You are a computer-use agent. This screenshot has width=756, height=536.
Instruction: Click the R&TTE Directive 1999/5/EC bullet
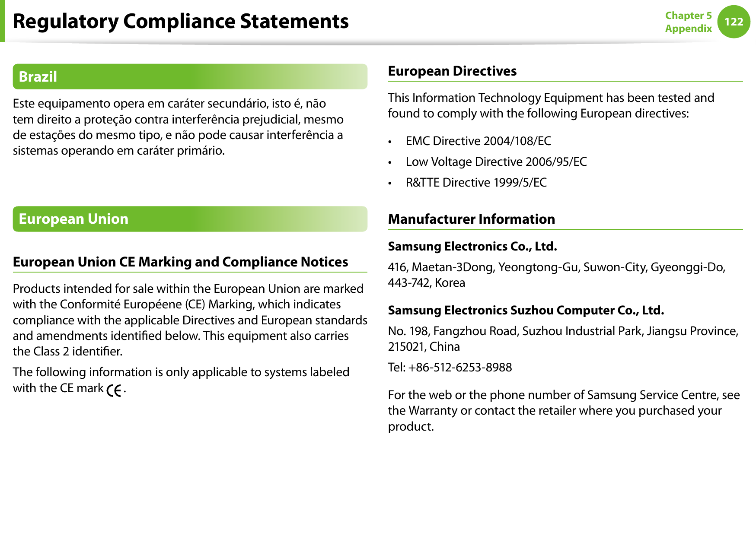point(476,183)
